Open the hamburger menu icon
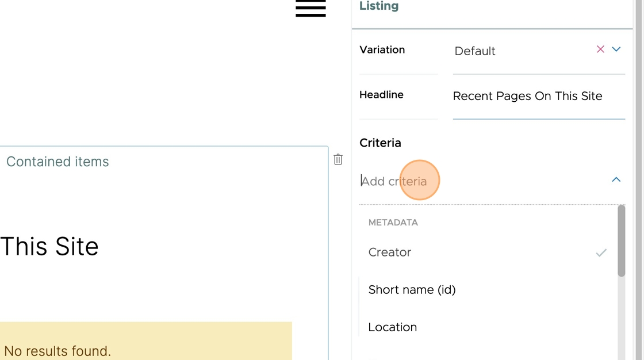Screen dimensions: 644x360 [x=310, y=8]
